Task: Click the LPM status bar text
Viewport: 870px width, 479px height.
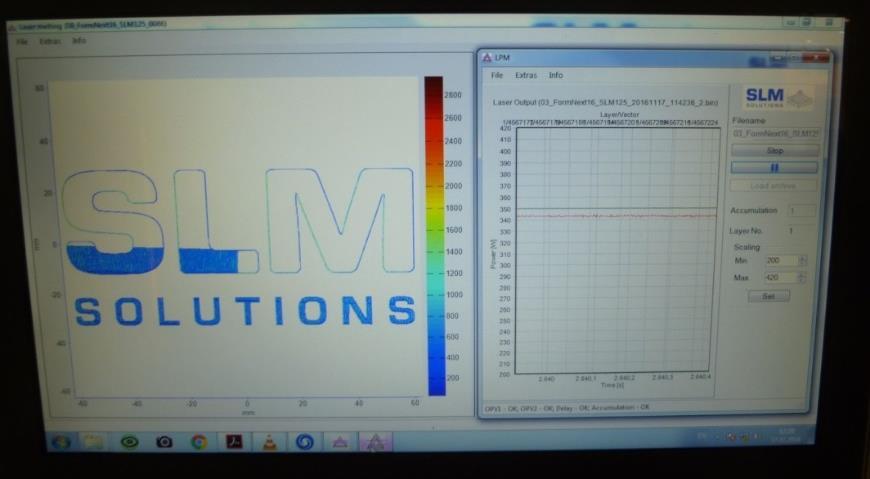Action: point(566,408)
